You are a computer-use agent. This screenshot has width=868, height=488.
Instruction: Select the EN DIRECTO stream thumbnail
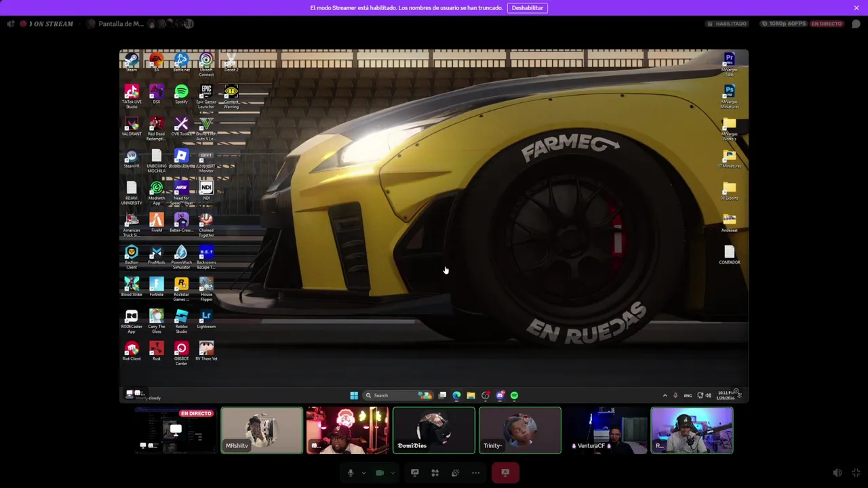coord(176,430)
